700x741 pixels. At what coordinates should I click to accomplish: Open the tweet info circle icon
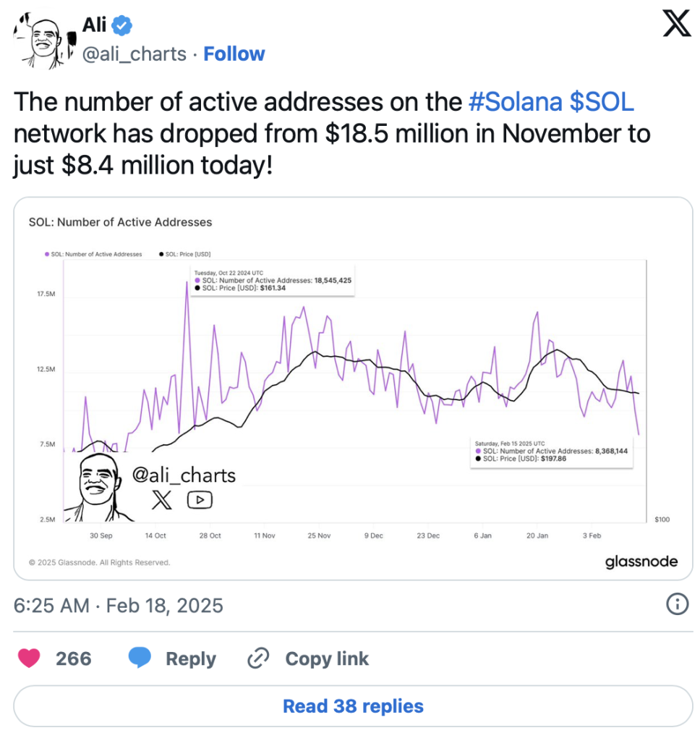coord(677,604)
